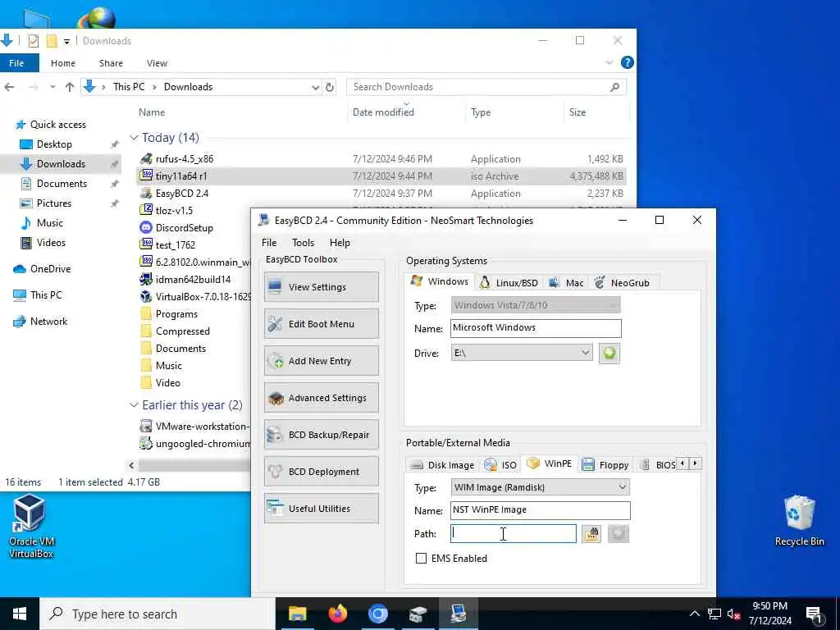This screenshot has width=840, height=630.
Task: Enable the EMS Enabled checkbox
Action: pyautogui.click(x=421, y=558)
